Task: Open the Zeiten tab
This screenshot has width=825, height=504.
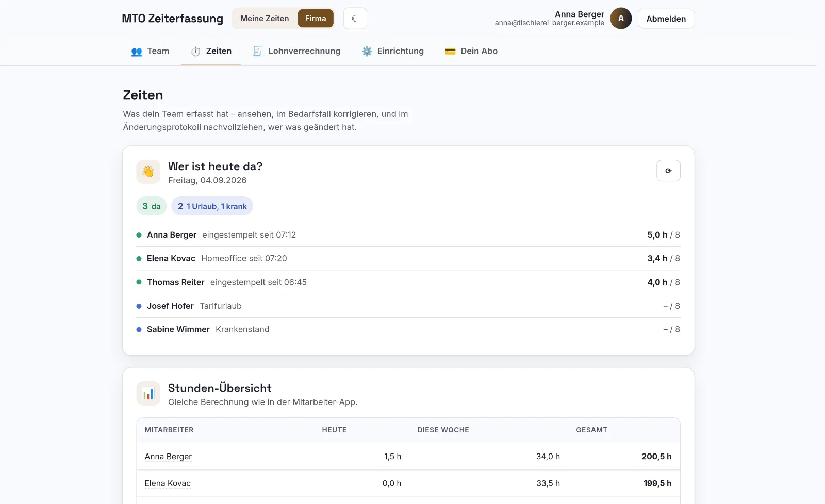Action: (211, 51)
